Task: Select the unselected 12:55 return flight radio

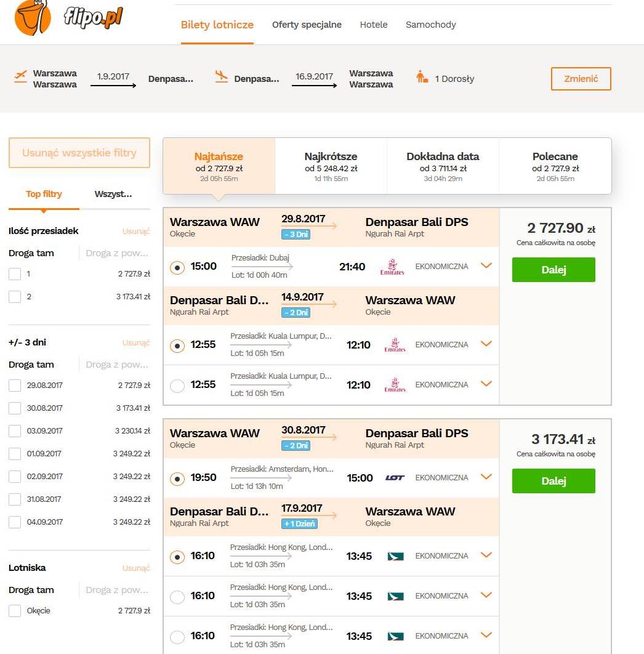Action: [177, 386]
